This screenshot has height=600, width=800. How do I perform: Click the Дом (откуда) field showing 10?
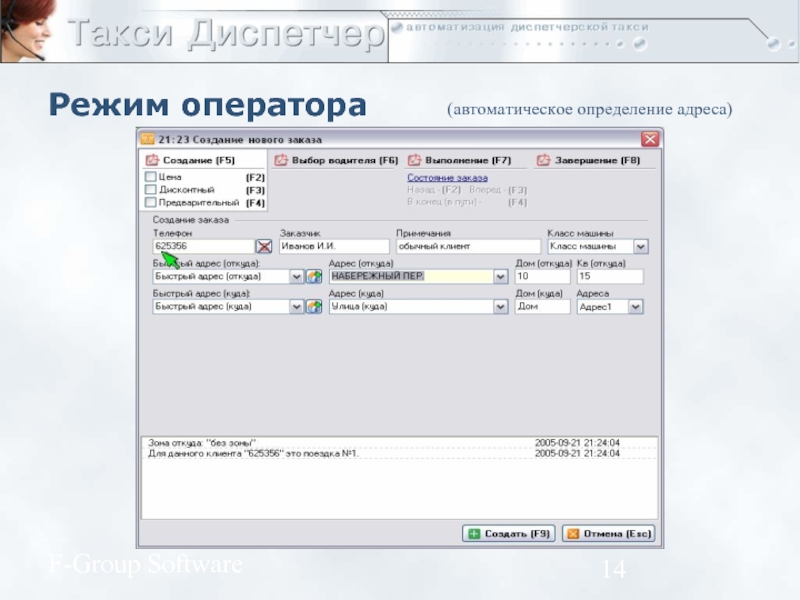coord(542,277)
